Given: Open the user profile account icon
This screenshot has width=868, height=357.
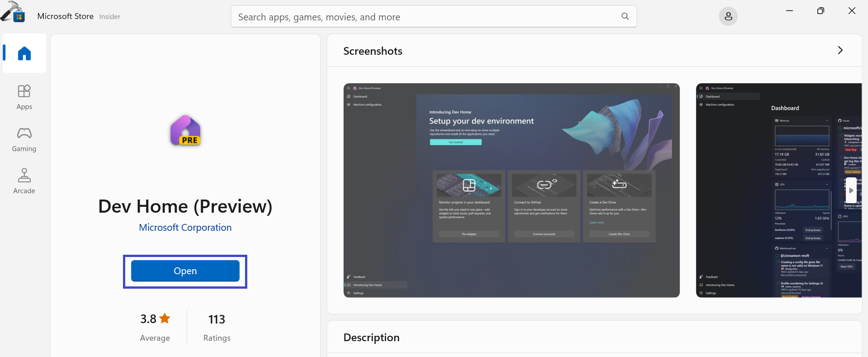Looking at the screenshot, I should tap(728, 17).
